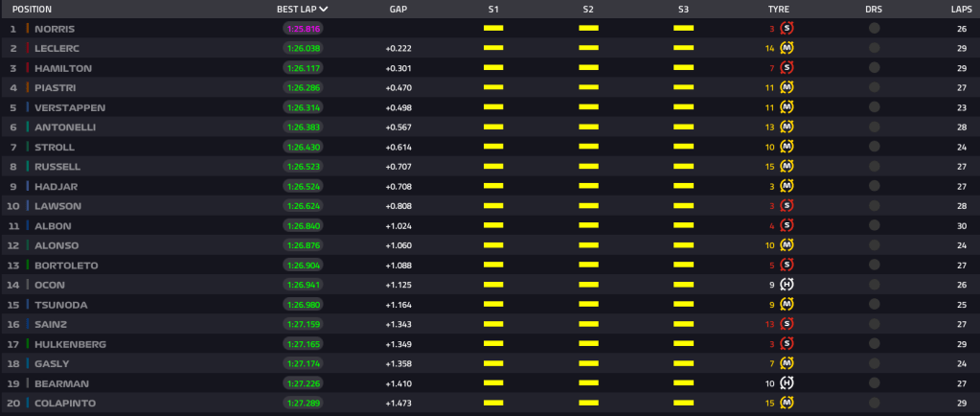Select driver name ANTONELLI
This screenshot has height=416, width=980.
point(65,127)
